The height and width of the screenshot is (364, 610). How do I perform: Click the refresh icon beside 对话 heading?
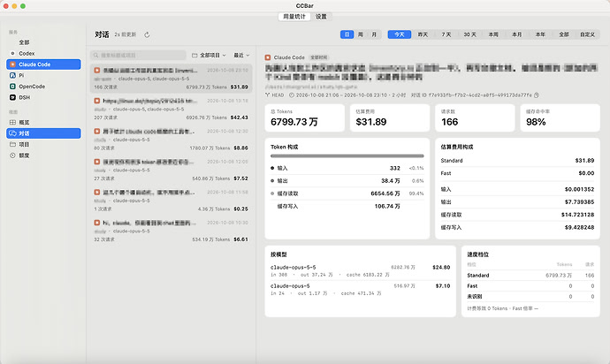(147, 34)
